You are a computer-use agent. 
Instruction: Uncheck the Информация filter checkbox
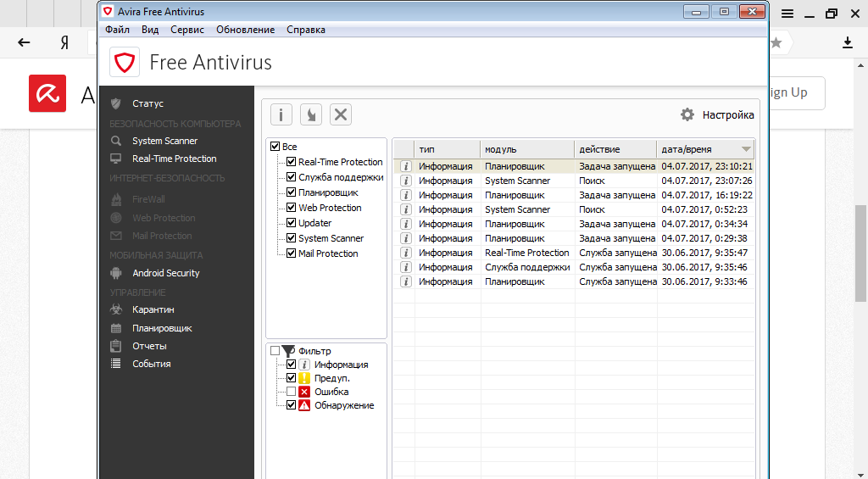coord(292,365)
